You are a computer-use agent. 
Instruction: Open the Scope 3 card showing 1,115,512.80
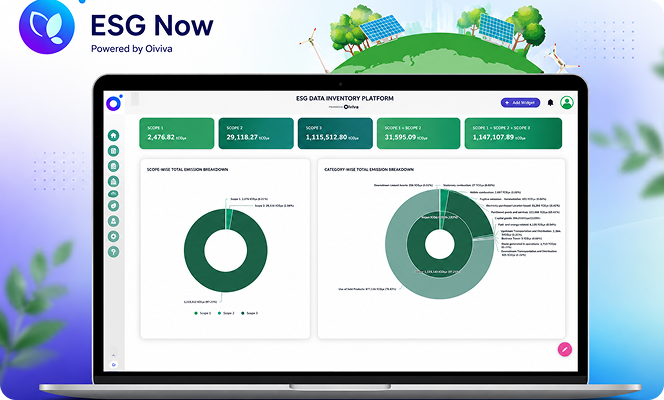[x=335, y=133]
